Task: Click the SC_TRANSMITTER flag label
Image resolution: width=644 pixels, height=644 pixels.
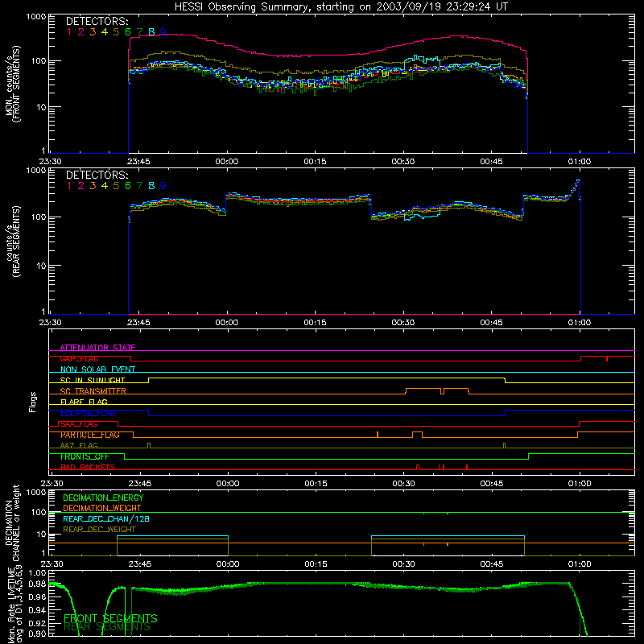Action: [x=93, y=391]
